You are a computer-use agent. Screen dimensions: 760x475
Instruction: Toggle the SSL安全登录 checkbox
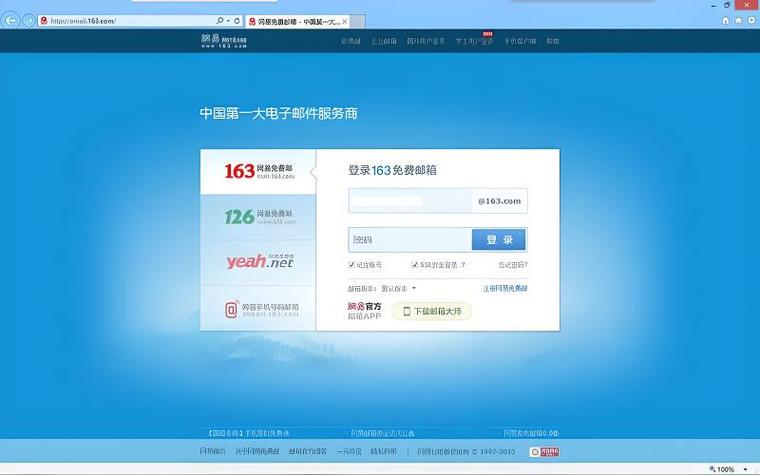click(x=414, y=265)
